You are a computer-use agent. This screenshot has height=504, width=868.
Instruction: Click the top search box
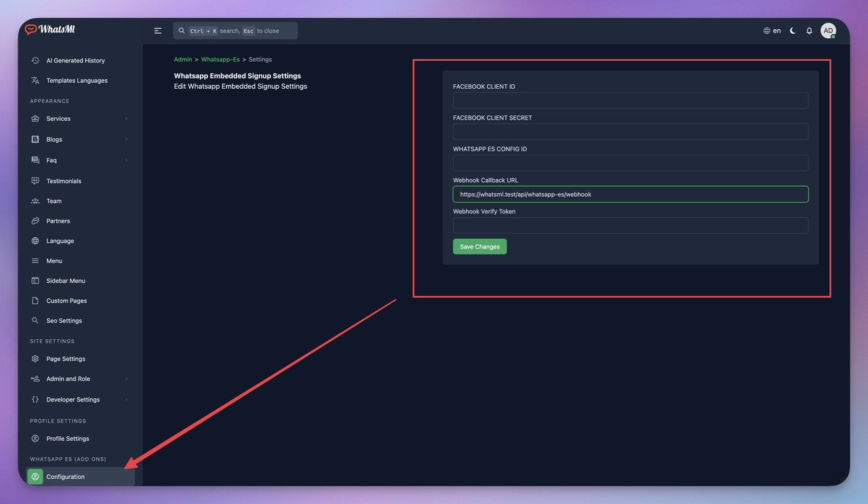click(235, 31)
